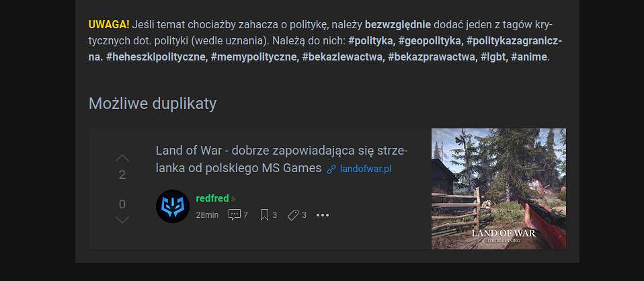Click the small green badge next to redfred

[x=233, y=199]
